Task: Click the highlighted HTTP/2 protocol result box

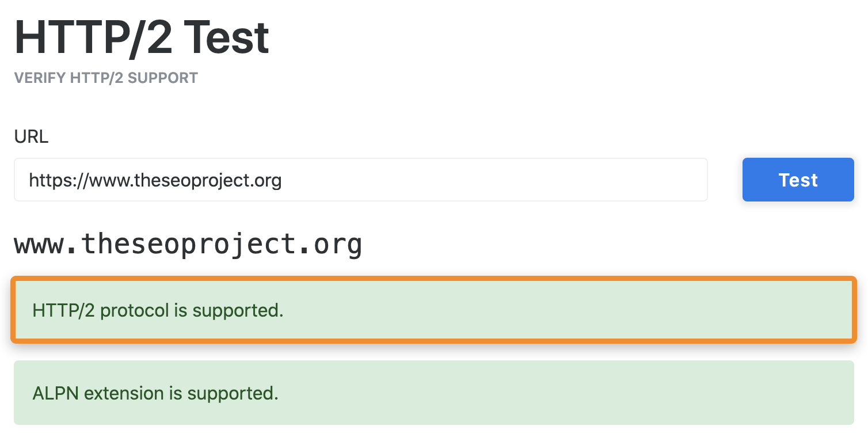Action: tap(434, 310)
